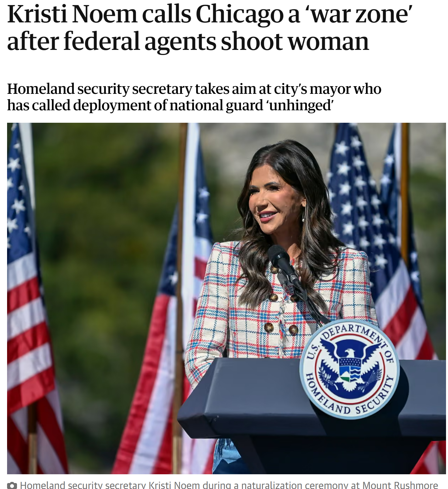448x489 pixels.
Task: Open the main article photo of the speaker
Action: [x=227, y=298]
